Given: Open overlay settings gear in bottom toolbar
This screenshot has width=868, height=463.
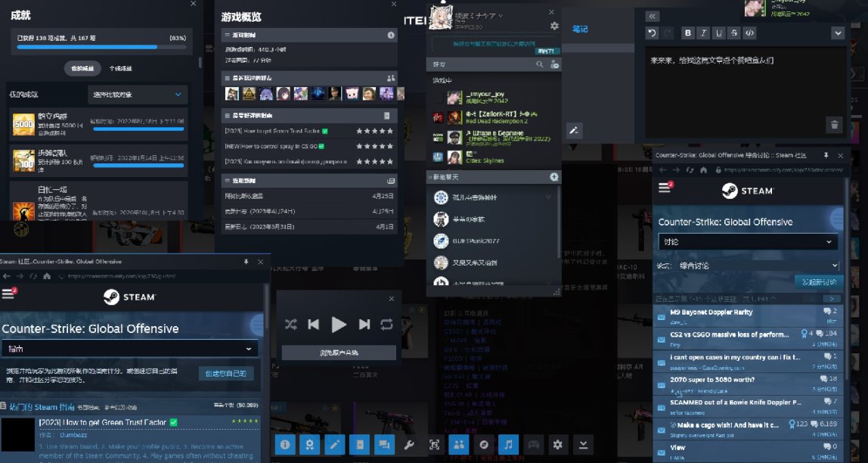Looking at the screenshot, I should click(x=558, y=445).
